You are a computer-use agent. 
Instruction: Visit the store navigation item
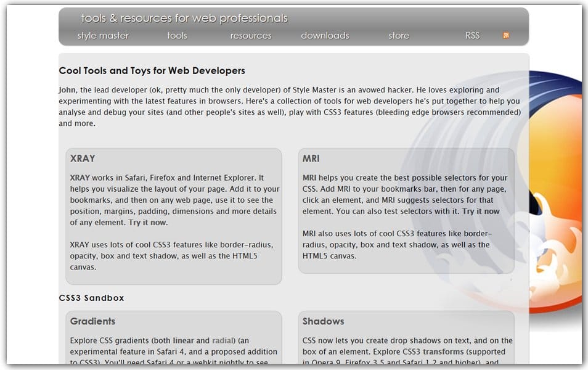click(399, 36)
